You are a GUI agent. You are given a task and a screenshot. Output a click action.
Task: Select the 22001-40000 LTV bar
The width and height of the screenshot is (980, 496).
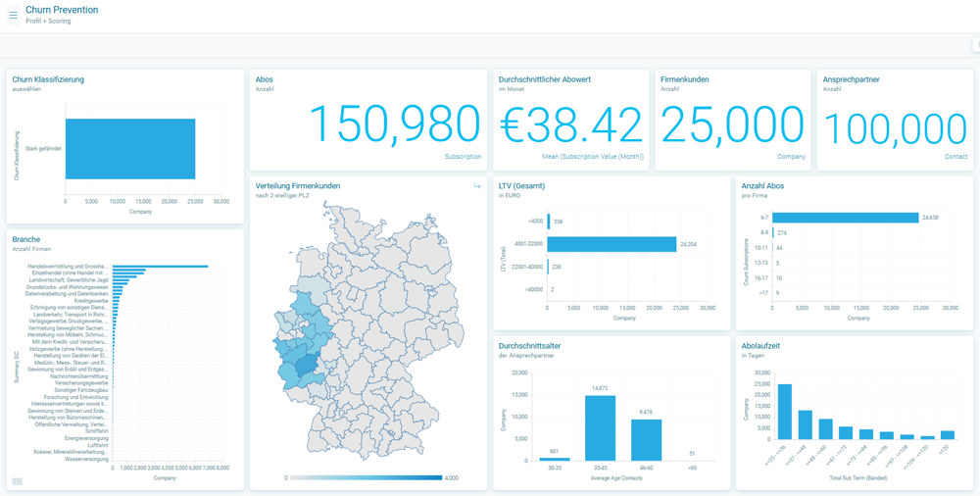pyautogui.click(x=548, y=267)
